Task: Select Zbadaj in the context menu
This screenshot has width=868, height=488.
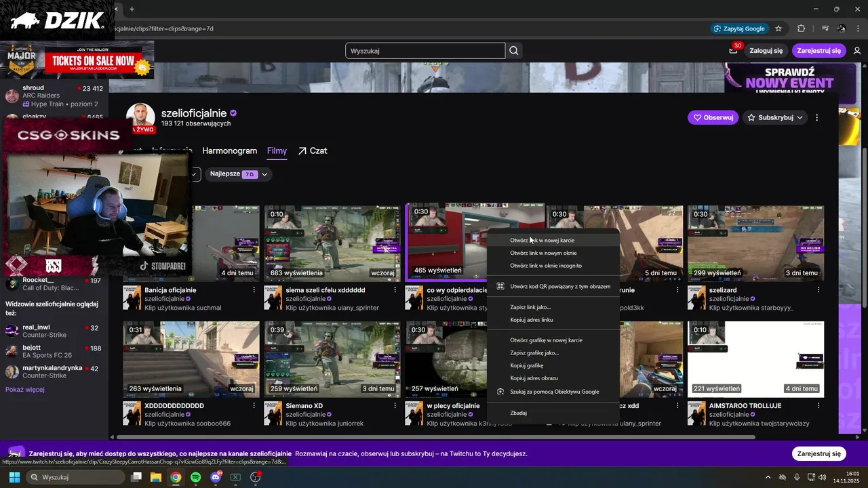Action: 553,413
